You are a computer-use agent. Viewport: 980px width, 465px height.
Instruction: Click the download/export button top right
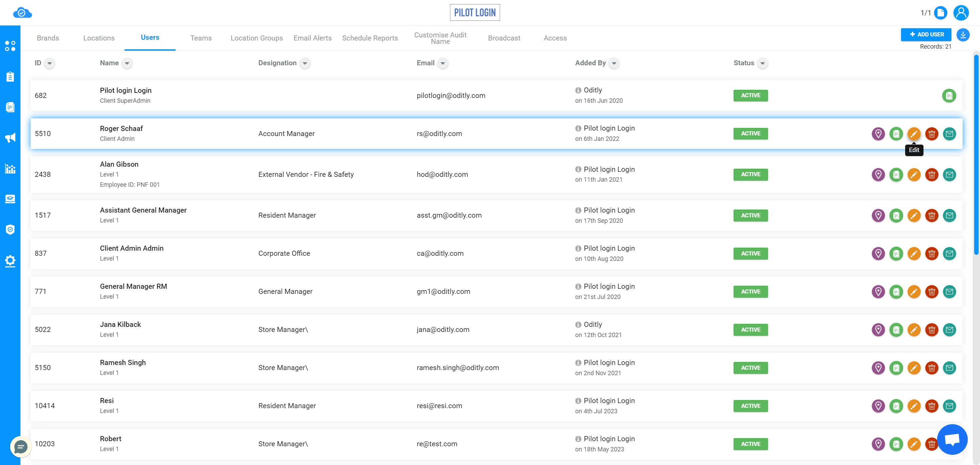(964, 34)
